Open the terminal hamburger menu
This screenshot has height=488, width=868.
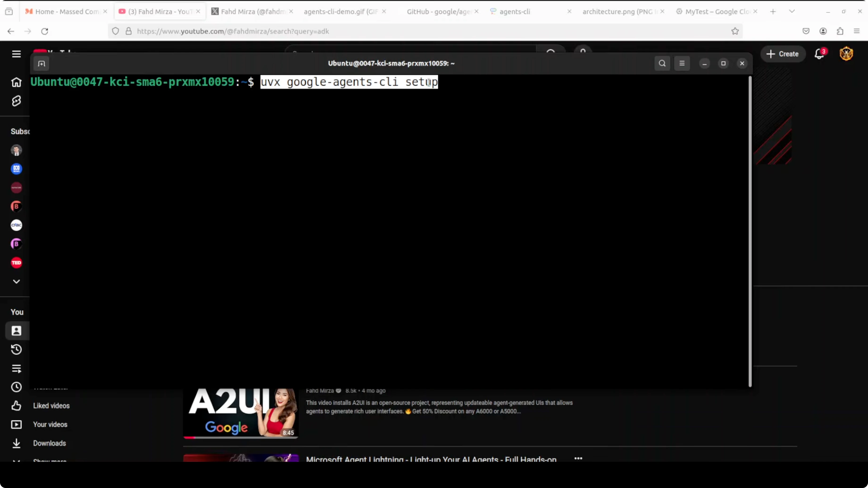682,63
